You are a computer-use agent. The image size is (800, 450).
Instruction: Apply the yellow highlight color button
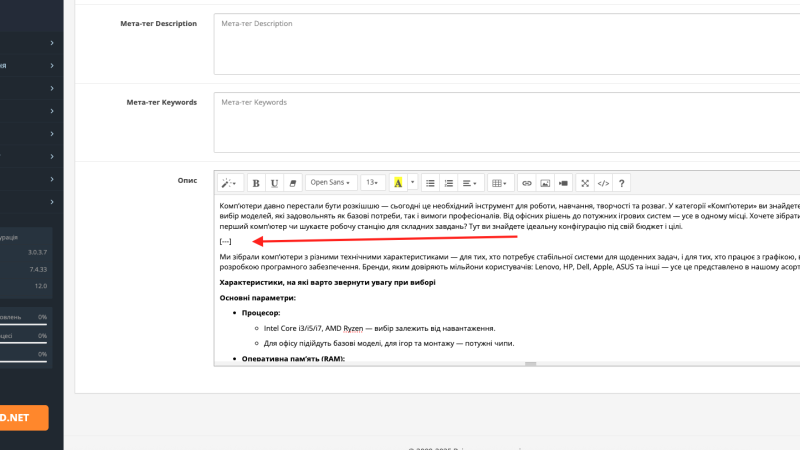coord(398,183)
